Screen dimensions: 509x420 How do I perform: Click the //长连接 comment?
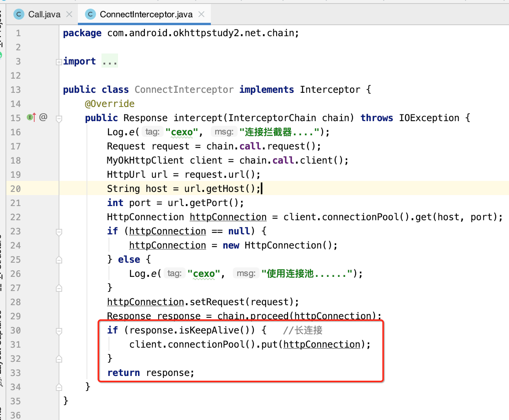(303, 330)
